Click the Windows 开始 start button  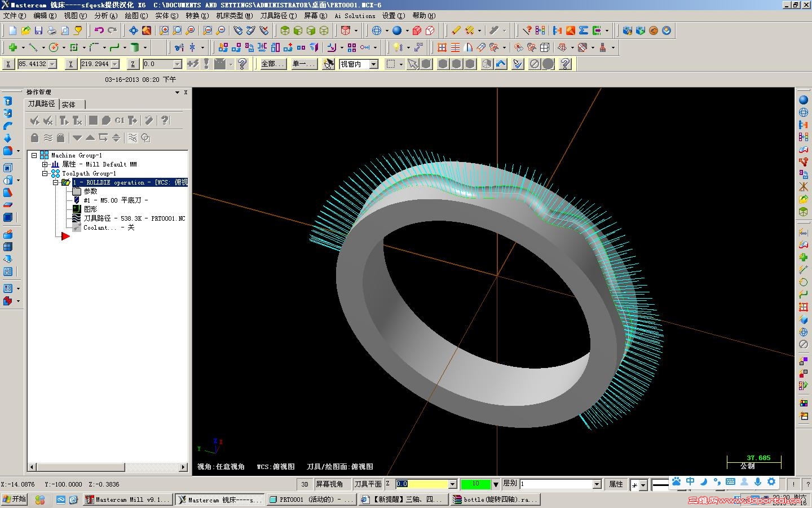[x=15, y=500]
